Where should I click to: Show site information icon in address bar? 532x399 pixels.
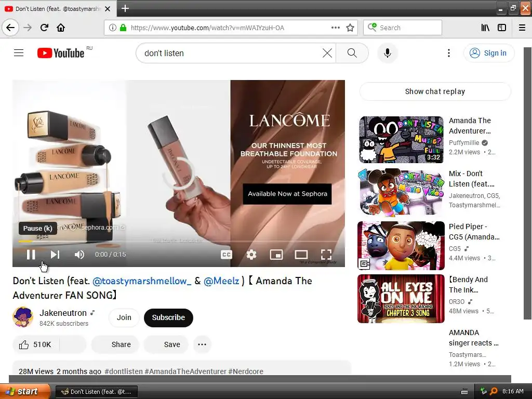(112, 28)
